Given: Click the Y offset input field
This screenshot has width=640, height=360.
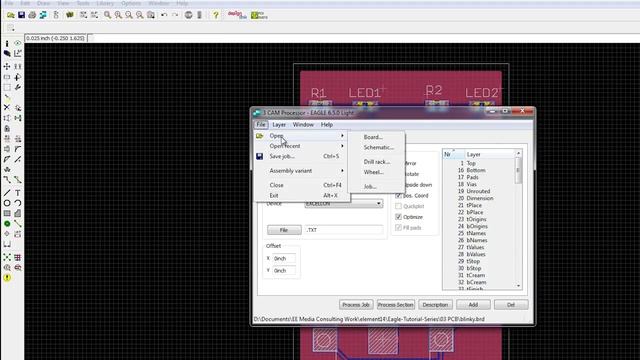Looking at the screenshot, I should [284, 271].
